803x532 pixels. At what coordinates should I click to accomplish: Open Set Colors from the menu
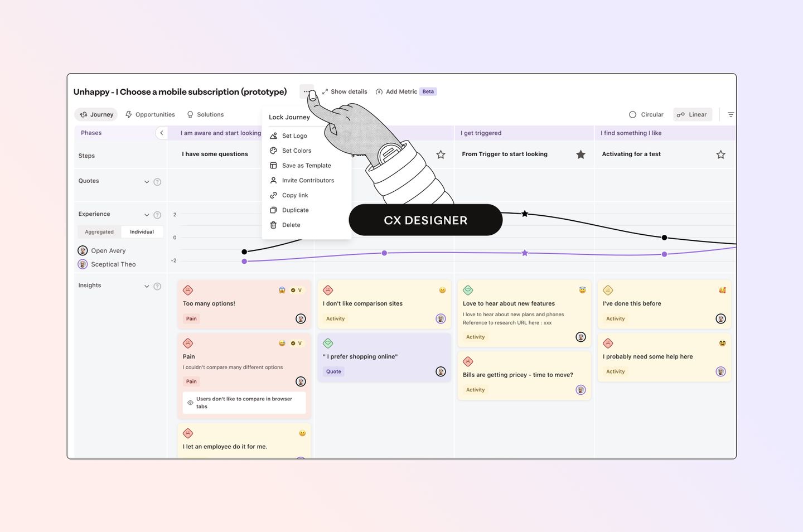pos(296,150)
